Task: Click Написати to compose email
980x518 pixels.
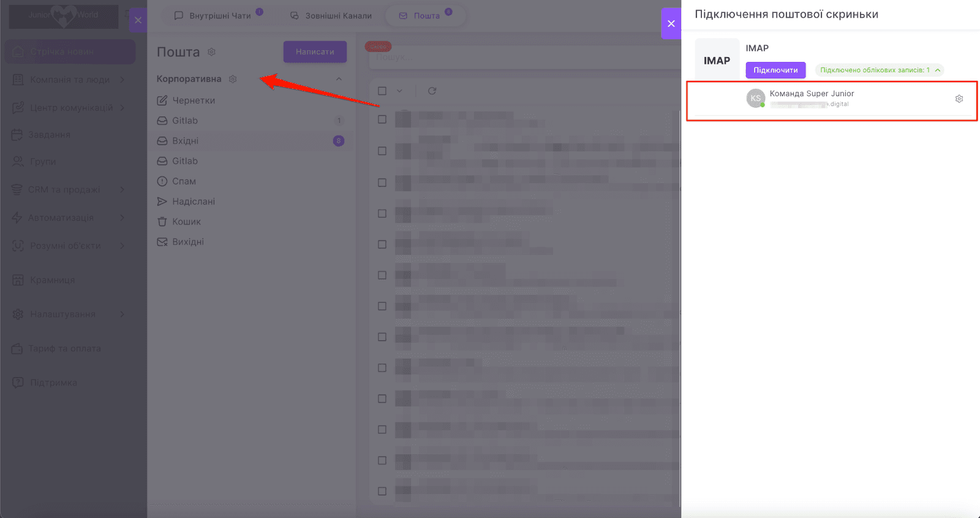Action: tap(315, 52)
